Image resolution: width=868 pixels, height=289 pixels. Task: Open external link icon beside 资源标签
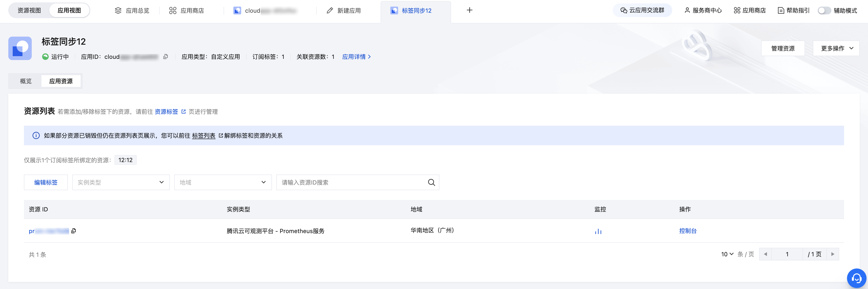(184, 112)
